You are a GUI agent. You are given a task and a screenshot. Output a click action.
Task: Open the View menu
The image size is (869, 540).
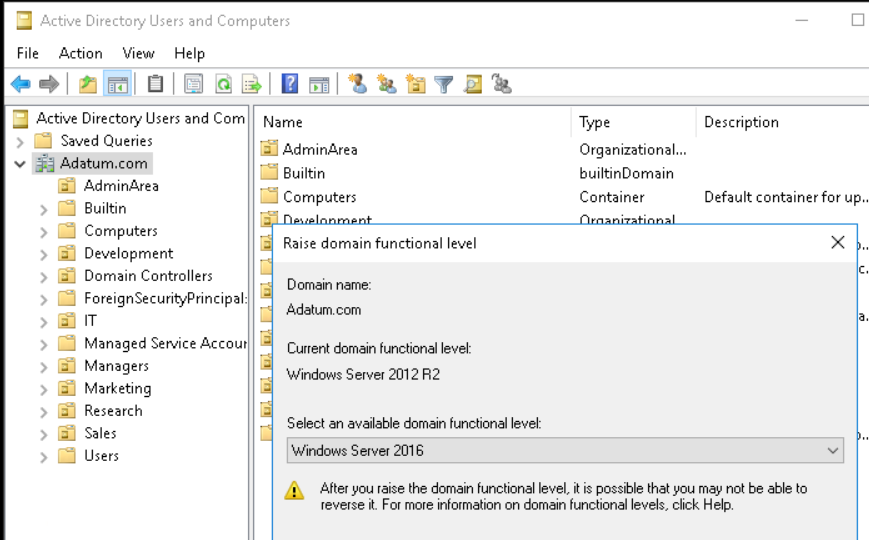139,53
